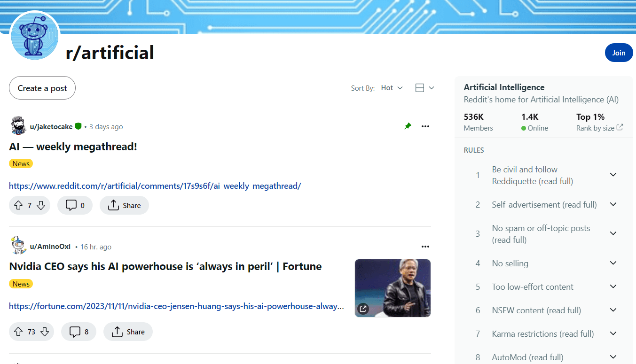Click the green pinned post icon
This screenshot has height=364, width=636.
(408, 126)
